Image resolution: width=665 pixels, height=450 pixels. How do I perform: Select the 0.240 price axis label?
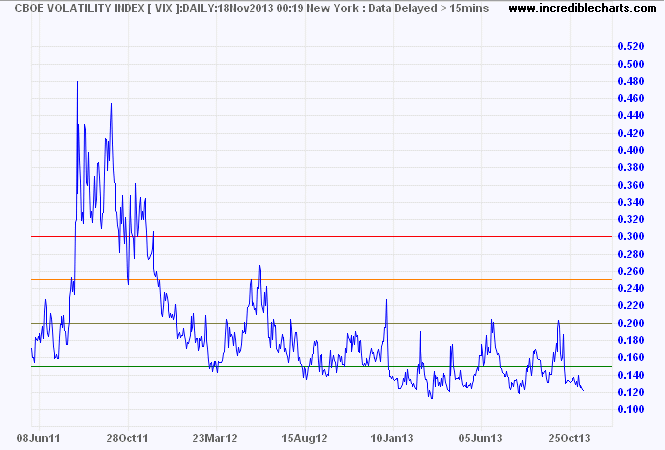click(631, 288)
